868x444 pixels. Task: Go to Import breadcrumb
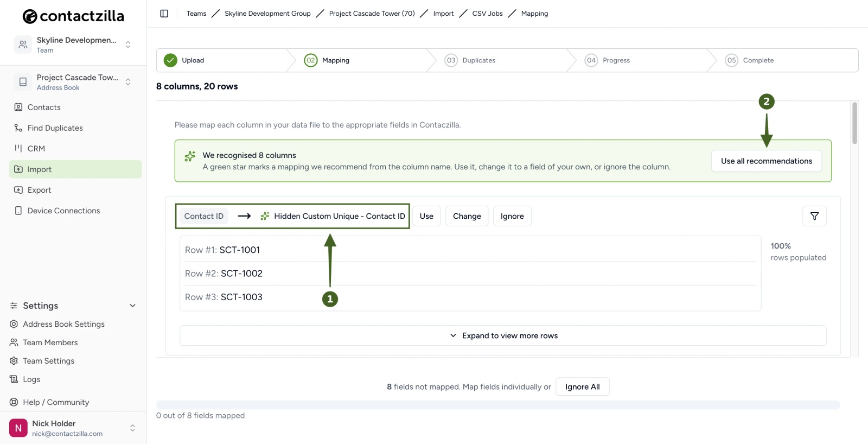443,14
